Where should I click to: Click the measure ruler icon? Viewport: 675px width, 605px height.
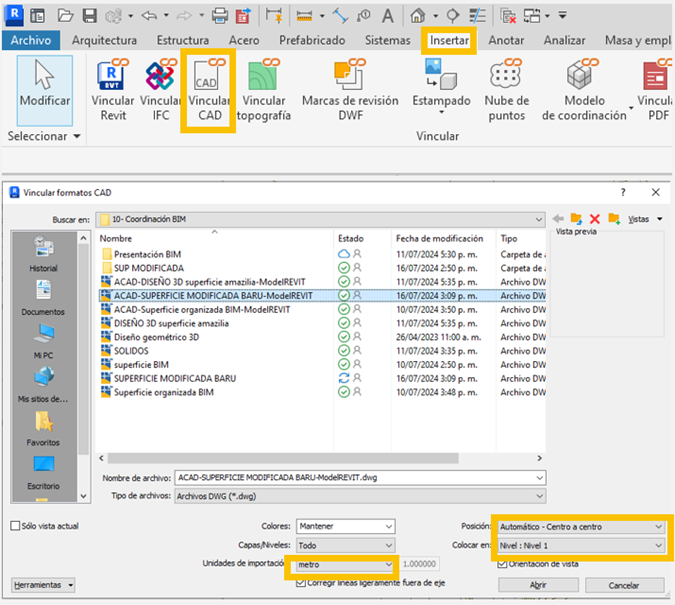coord(304,16)
